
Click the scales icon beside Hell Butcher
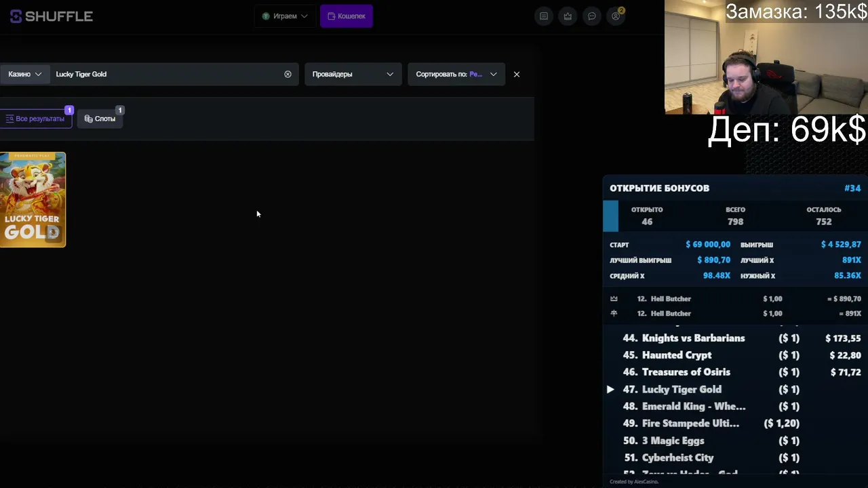click(x=614, y=314)
